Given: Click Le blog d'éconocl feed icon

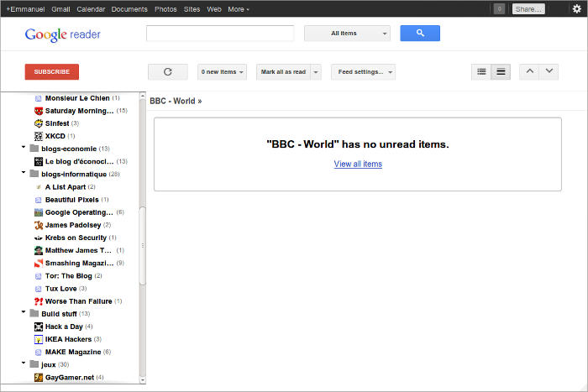Looking at the screenshot, I should [39, 161].
